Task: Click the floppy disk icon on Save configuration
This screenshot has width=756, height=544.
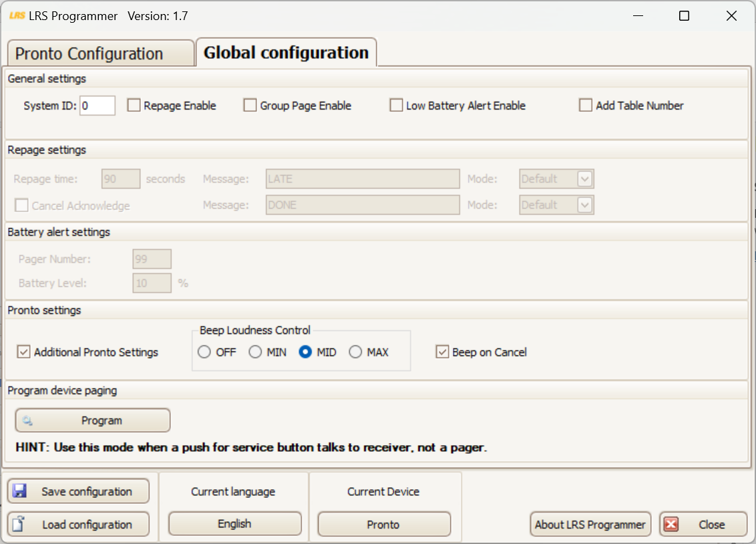Action: pos(20,491)
